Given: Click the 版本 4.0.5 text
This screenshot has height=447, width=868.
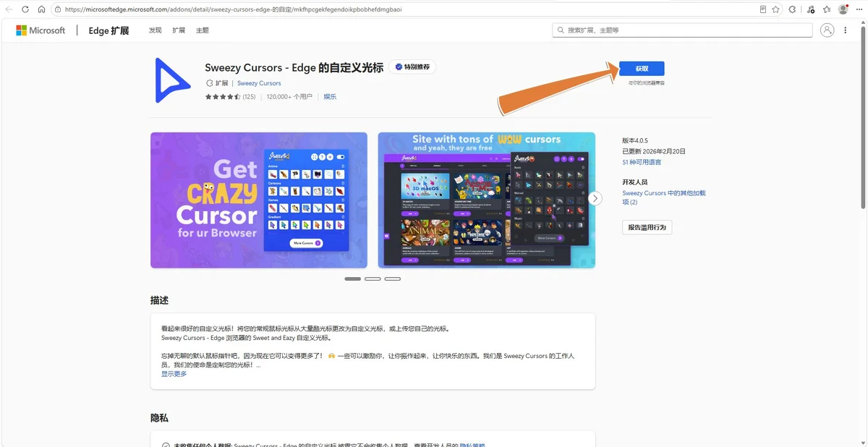Looking at the screenshot, I should click(x=635, y=140).
